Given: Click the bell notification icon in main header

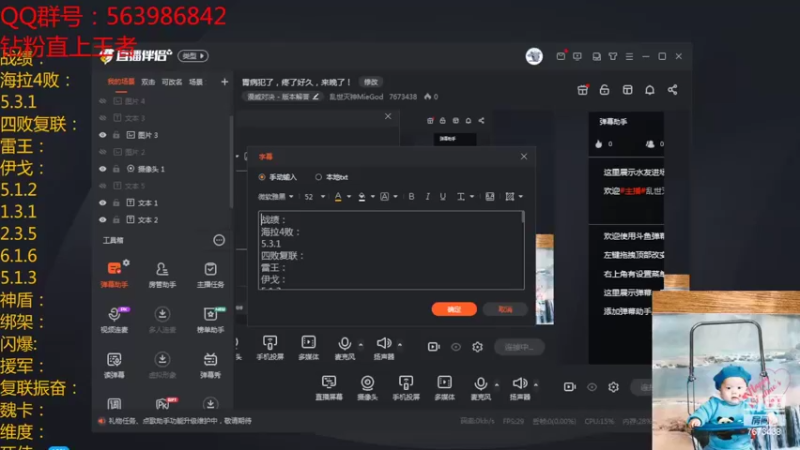Looking at the screenshot, I should 649,90.
